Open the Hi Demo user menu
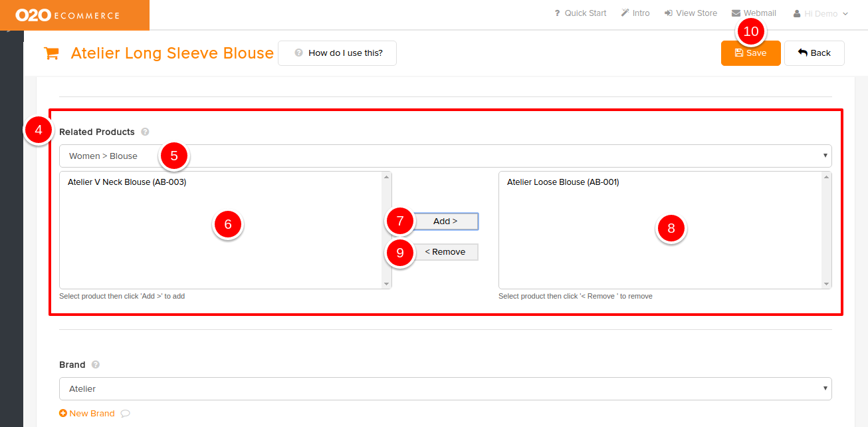868x427 pixels. tap(821, 13)
